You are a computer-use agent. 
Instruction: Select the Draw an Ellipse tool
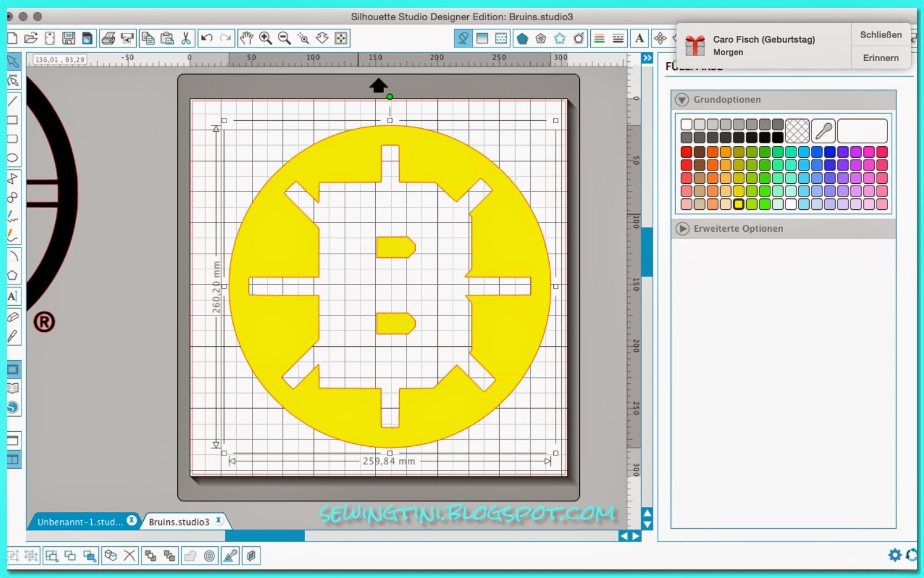coord(13,158)
